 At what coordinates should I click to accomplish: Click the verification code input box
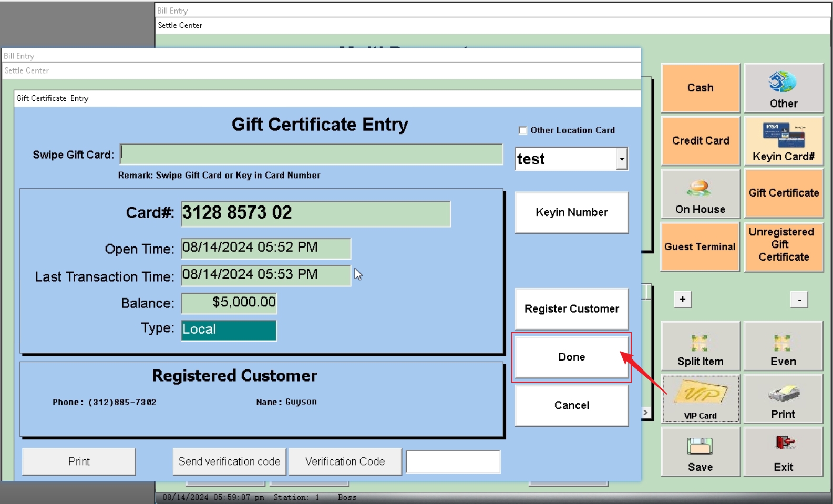(453, 462)
